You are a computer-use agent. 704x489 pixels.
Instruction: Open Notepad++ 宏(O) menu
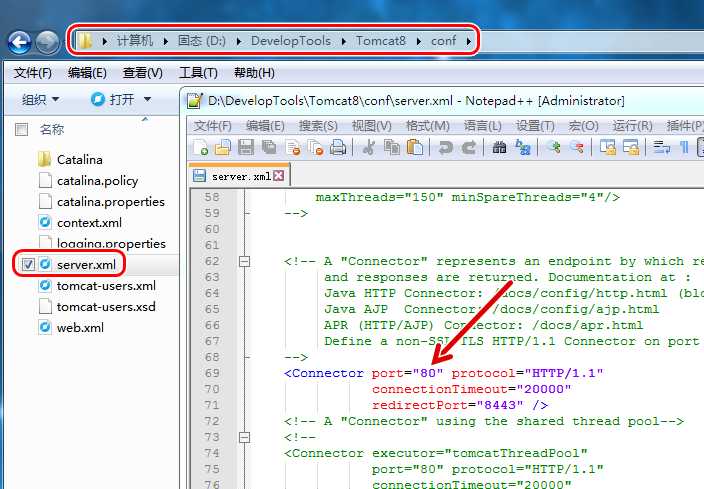click(584, 126)
